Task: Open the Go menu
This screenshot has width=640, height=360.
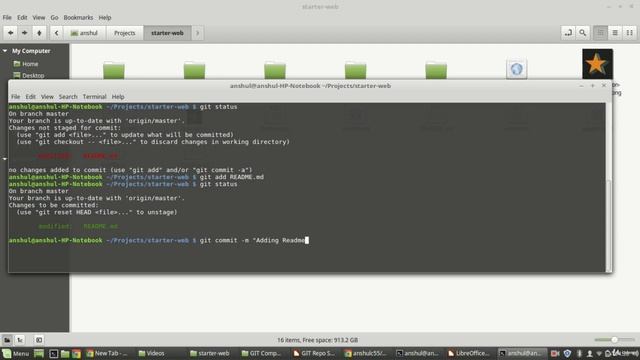Action: (x=54, y=18)
